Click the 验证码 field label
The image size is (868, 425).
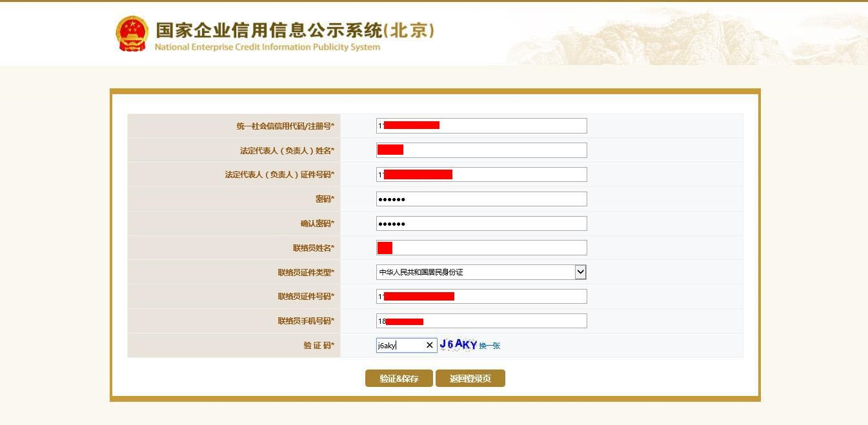(319, 346)
